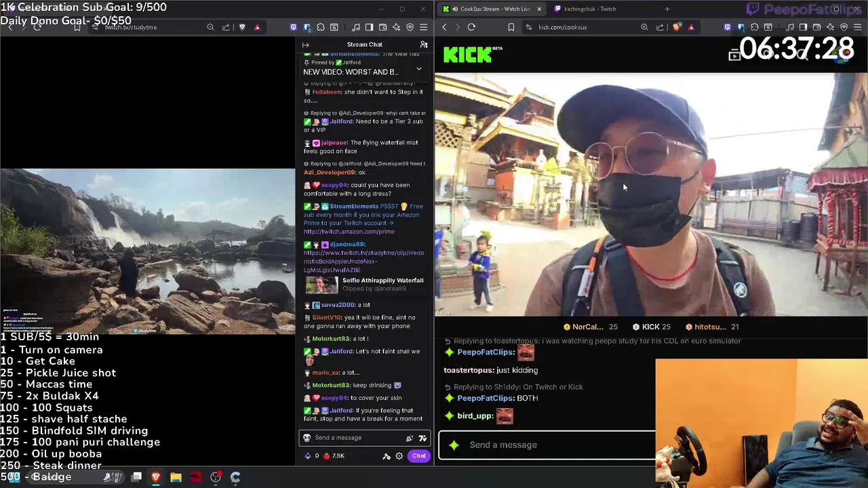Open File Explorer from the taskbar
Screen dimensions: 868x488
click(x=176, y=477)
